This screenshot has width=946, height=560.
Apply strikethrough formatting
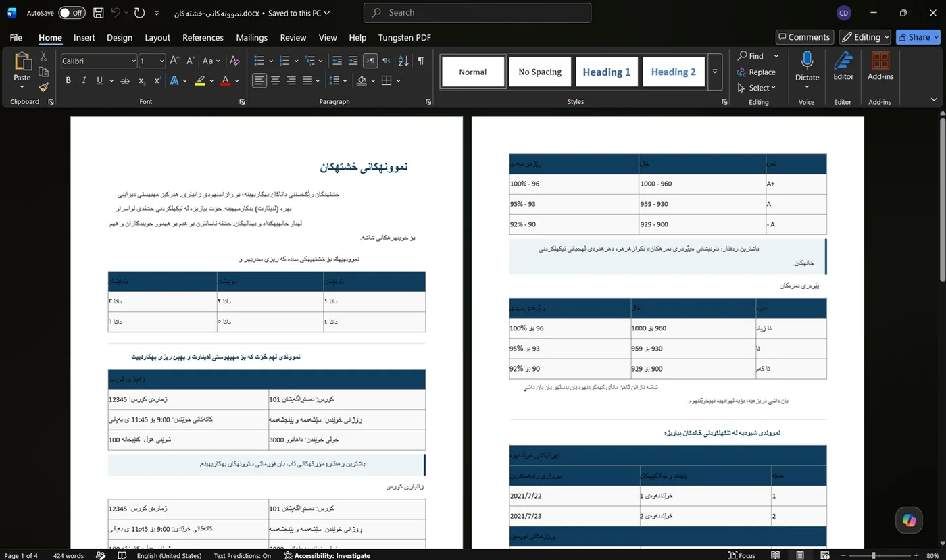(125, 80)
